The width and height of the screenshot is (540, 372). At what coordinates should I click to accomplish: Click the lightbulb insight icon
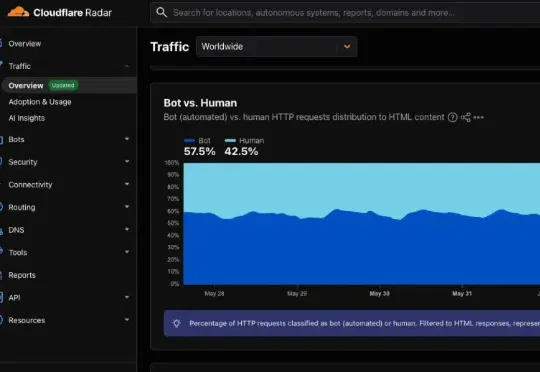(x=177, y=323)
